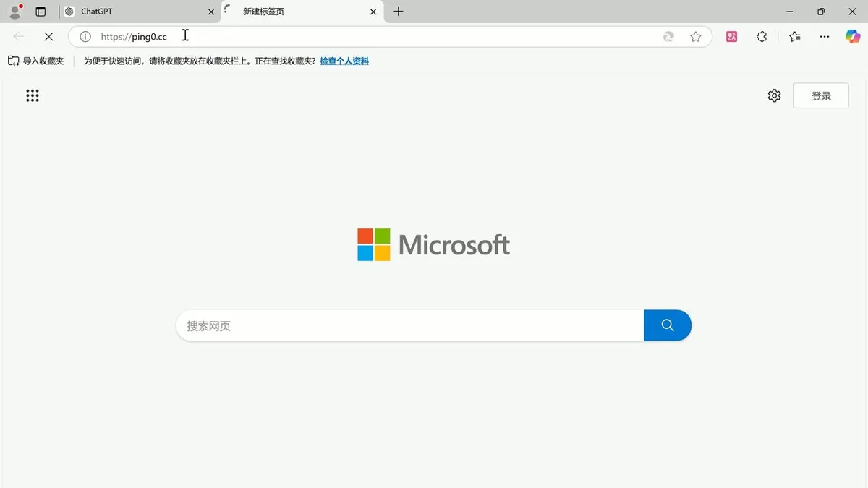Open the 检查个人资料 link

pos(344,61)
